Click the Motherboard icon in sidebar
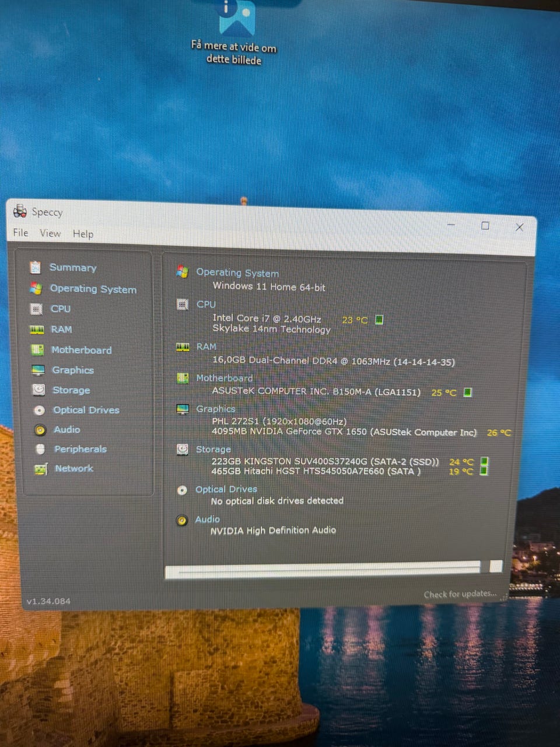Screen dimensions: 560x747 coord(37,350)
